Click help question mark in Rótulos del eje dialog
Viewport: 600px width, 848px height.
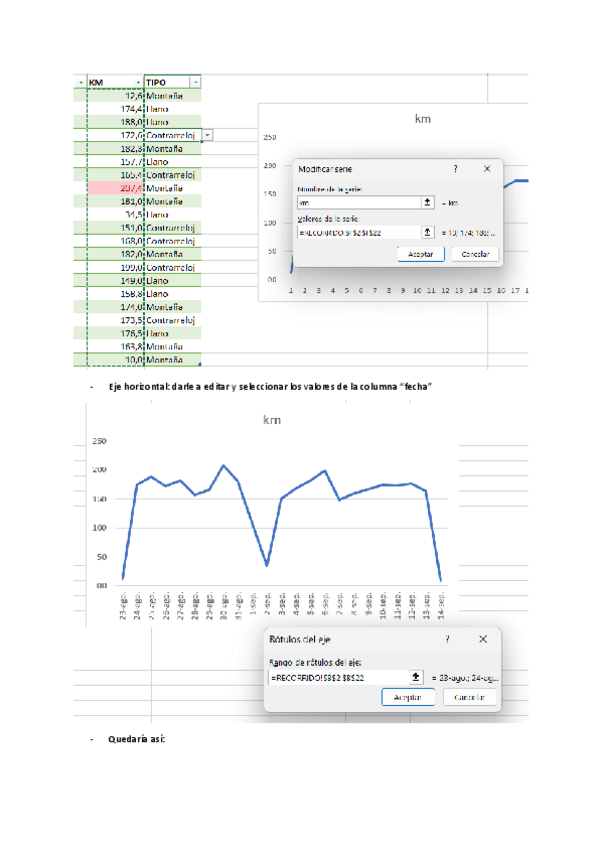(x=447, y=638)
